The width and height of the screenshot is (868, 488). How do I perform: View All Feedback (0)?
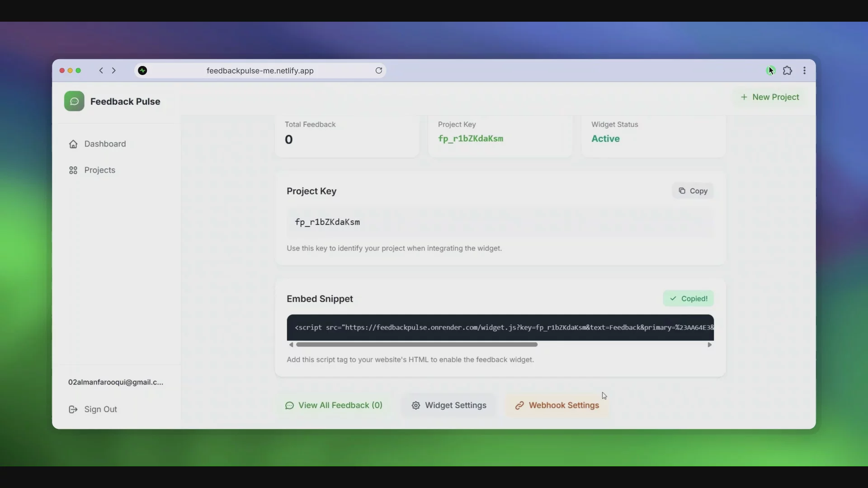coord(334,405)
